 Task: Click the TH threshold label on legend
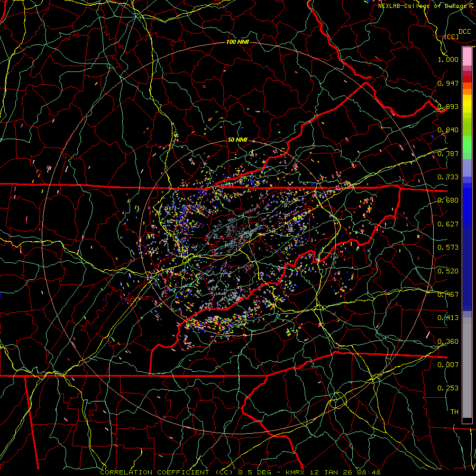pyautogui.click(x=454, y=412)
